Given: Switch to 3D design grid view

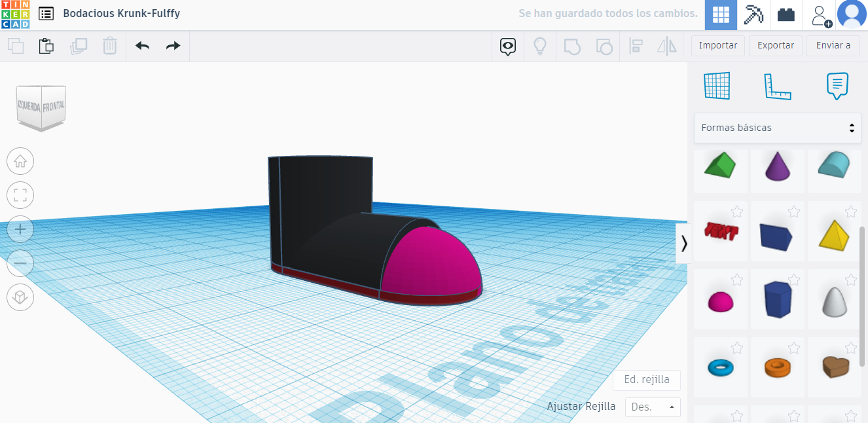Looking at the screenshot, I should (721, 15).
